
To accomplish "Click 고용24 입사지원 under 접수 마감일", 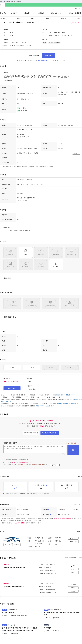I will [x=12, y=388].
